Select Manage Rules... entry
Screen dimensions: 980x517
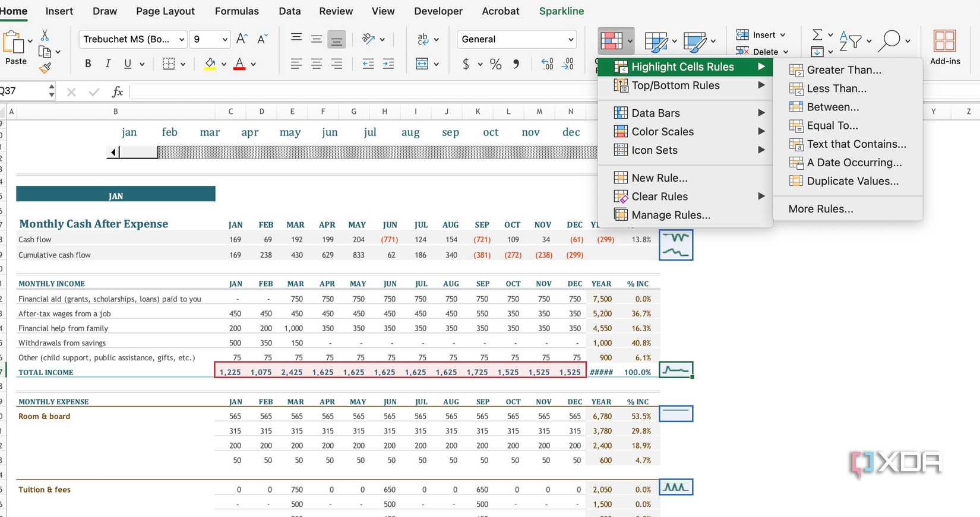pyautogui.click(x=685, y=215)
